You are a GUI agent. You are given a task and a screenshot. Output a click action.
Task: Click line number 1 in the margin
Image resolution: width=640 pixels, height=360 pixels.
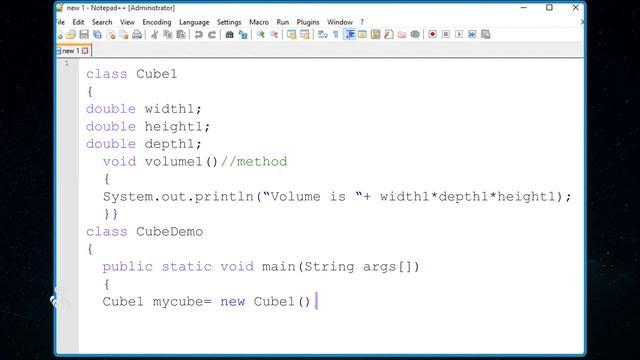[67, 63]
